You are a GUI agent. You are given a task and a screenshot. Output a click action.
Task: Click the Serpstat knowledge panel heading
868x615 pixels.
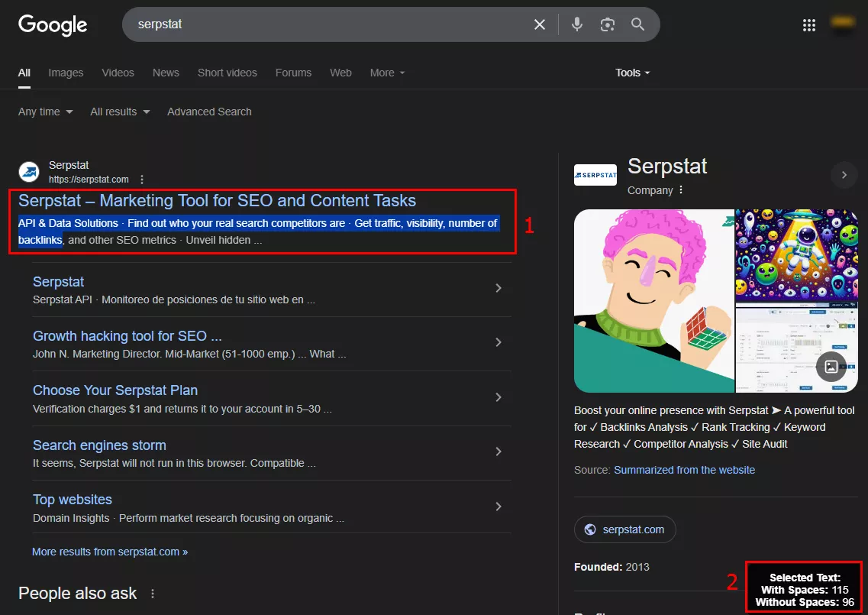click(x=667, y=167)
